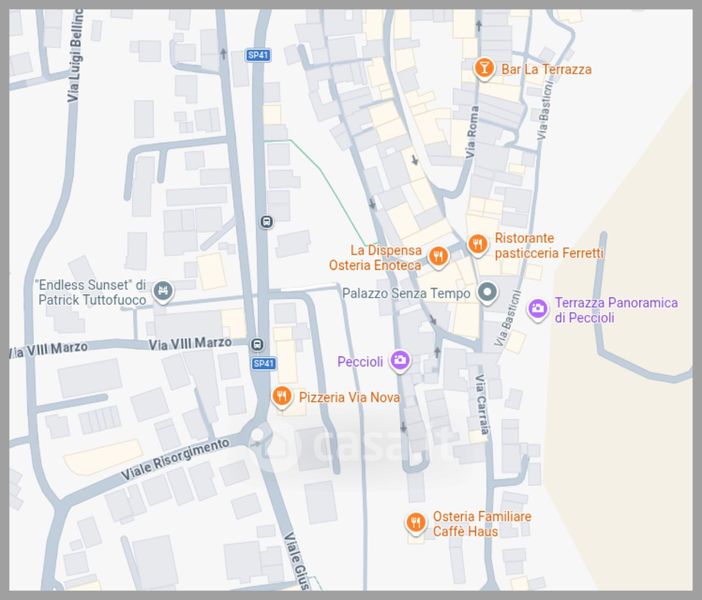
Task: Click the Terrazza Panoramica di Peccioli label
Action: click(x=616, y=310)
